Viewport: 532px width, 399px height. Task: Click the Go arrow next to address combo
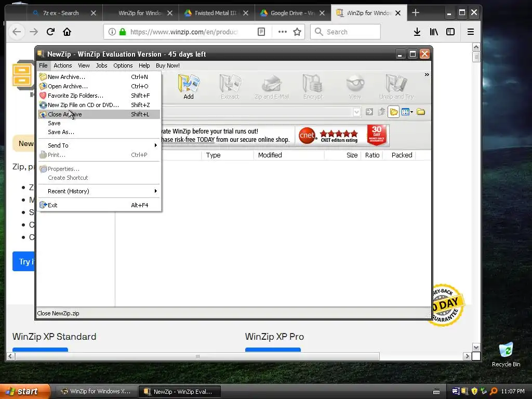coord(369,112)
